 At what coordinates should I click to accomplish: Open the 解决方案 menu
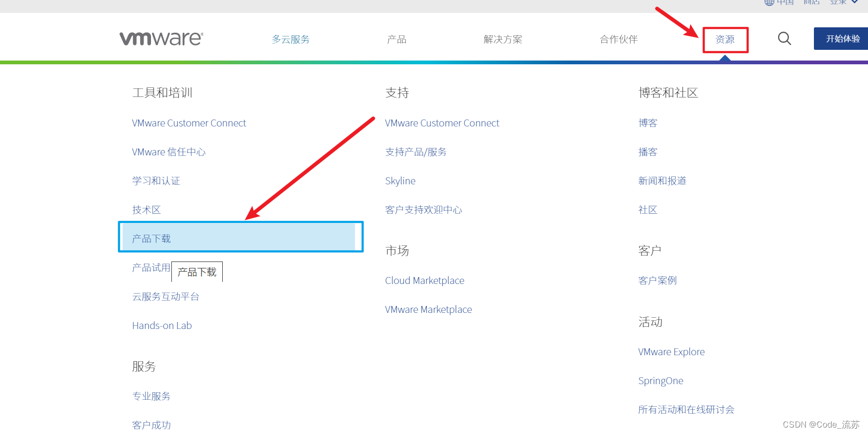(x=503, y=39)
